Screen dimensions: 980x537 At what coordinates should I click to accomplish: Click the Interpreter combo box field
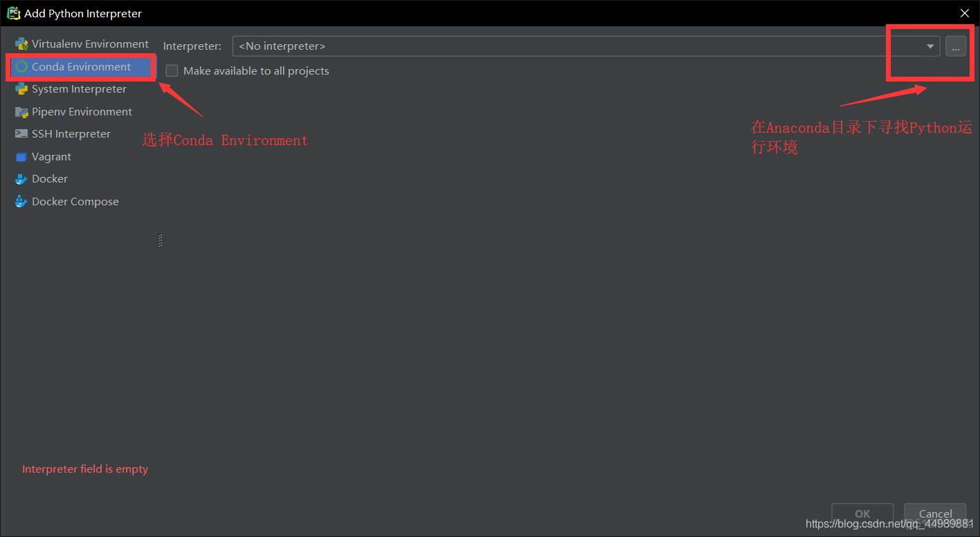(x=586, y=46)
